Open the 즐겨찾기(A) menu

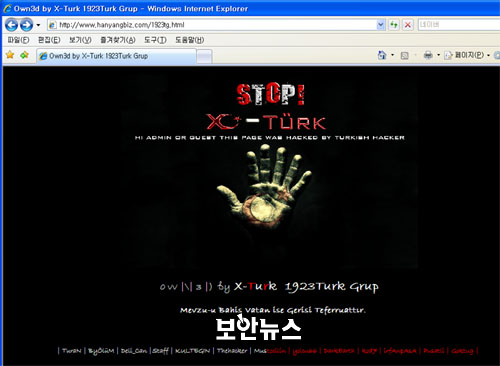(118, 40)
